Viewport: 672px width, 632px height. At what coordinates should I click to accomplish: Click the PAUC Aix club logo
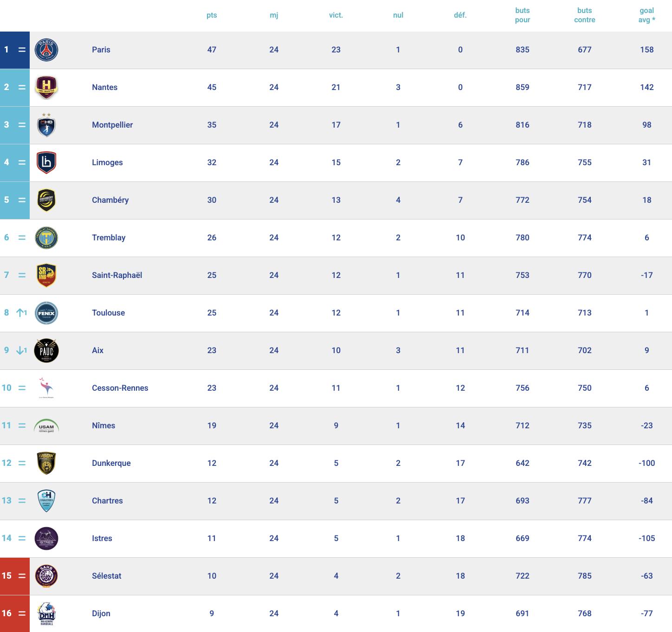pos(46,351)
